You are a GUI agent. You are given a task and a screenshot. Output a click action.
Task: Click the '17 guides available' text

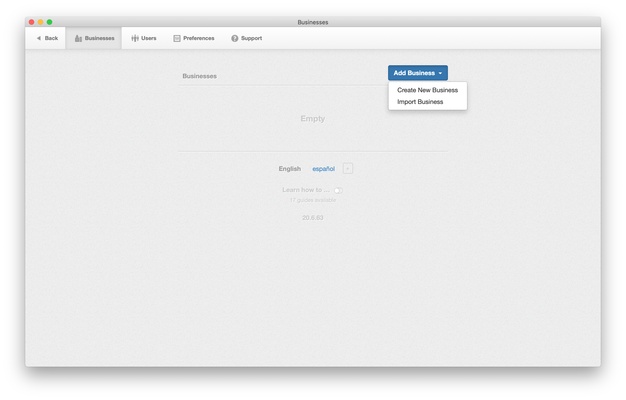point(313,200)
